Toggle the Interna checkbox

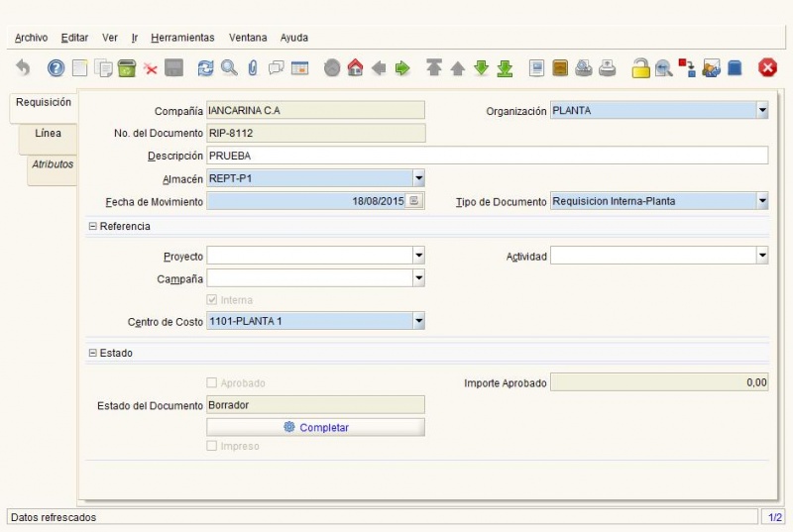(x=212, y=299)
